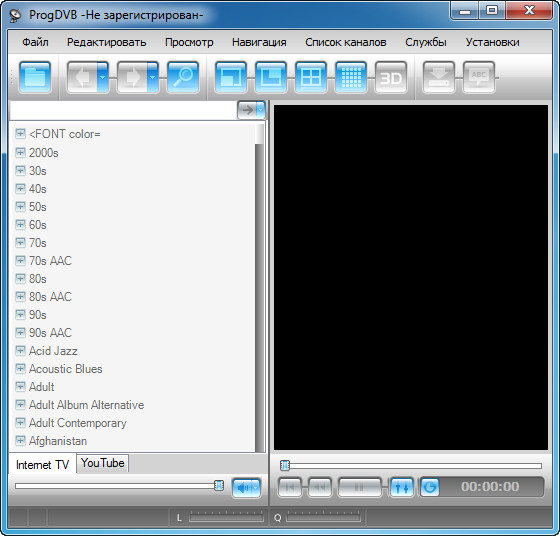Expand the 2000s category

[x=20, y=152]
